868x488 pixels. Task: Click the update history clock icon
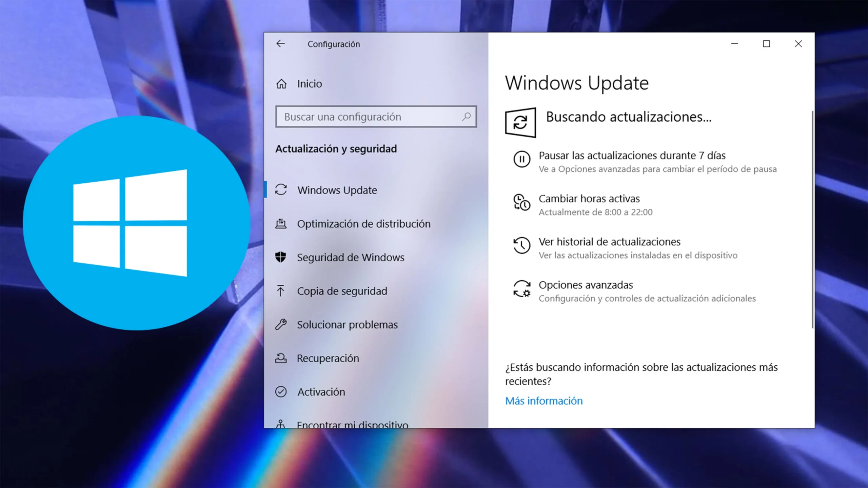click(522, 245)
